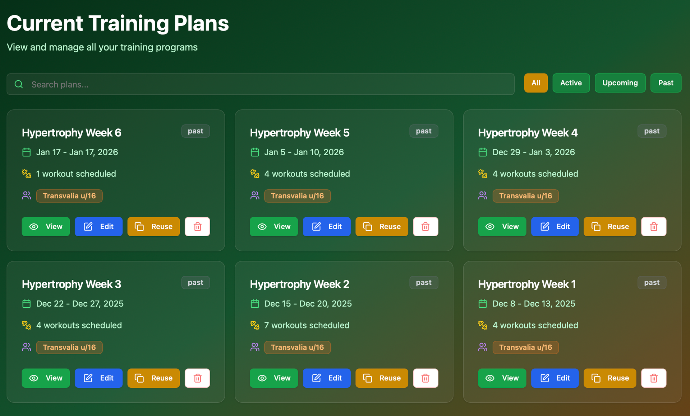Click Transvalia u/16 tag on Week 5

(x=297, y=196)
